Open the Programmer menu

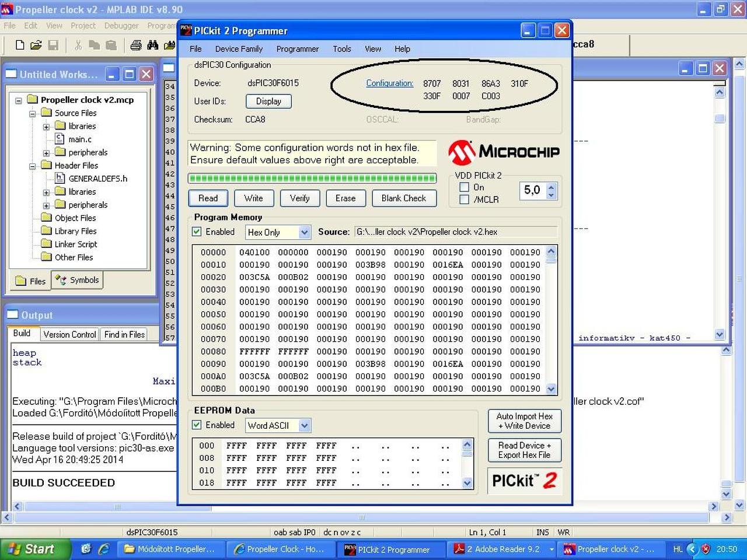(298, 49)
